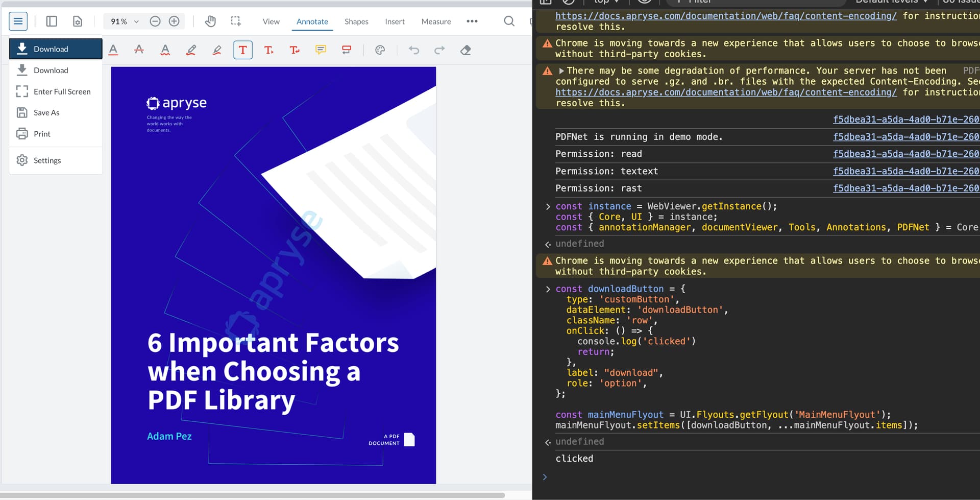Open the source link beside 'Permission: textext'
This screenshot has width=980, height=500.
[x=906, y=171]
